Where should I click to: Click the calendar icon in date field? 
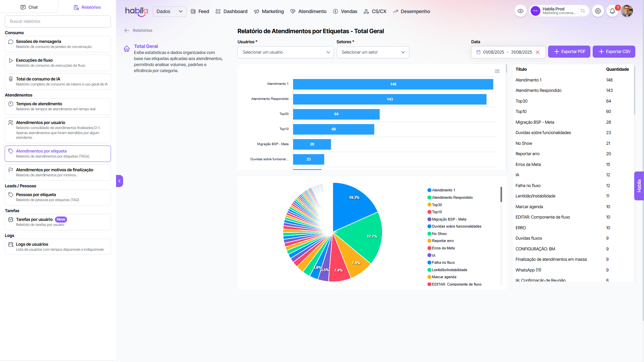coord(478,52)
